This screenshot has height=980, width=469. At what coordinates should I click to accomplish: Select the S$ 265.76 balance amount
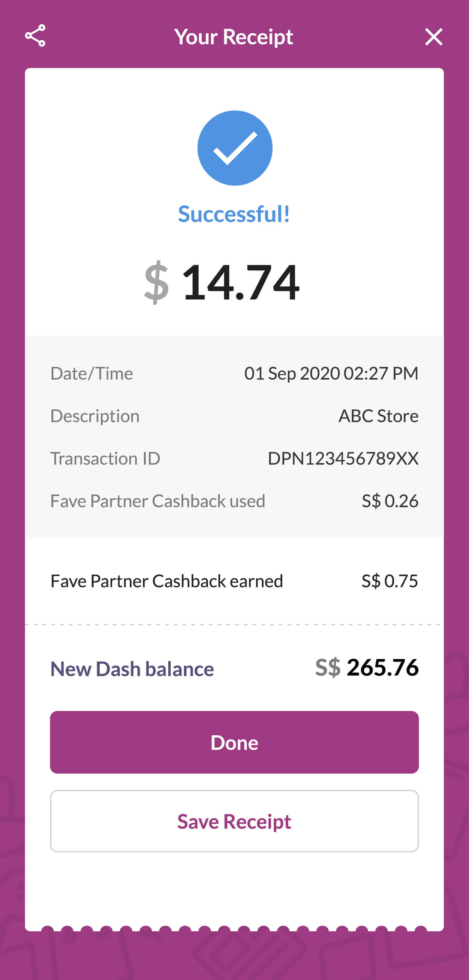(367, 667)
